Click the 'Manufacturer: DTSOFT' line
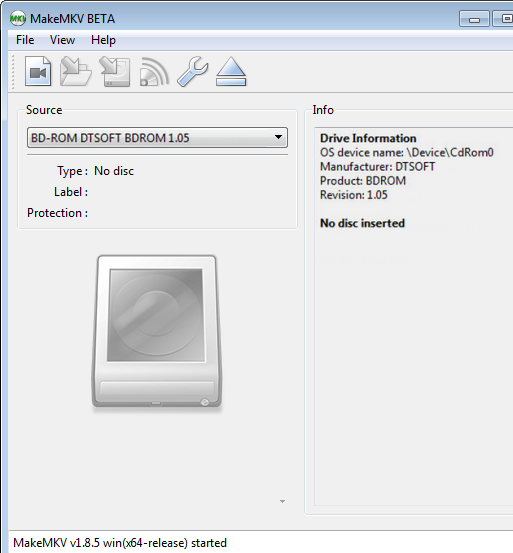Viewport: 513px width, 553px height. click(378, 166)
